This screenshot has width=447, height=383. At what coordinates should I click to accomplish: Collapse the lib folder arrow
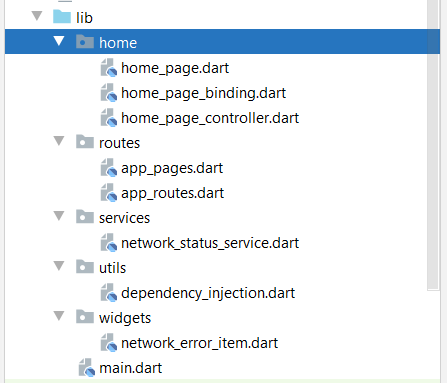click(37, 16)
